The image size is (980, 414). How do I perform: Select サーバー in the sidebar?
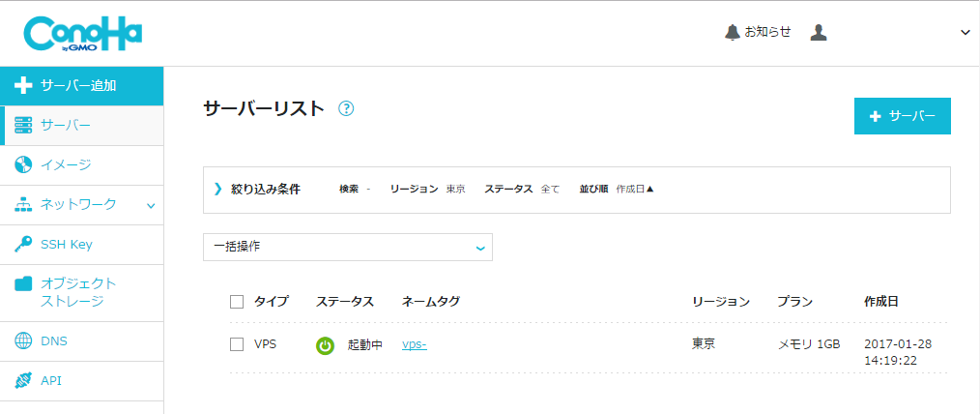point(66,125)
